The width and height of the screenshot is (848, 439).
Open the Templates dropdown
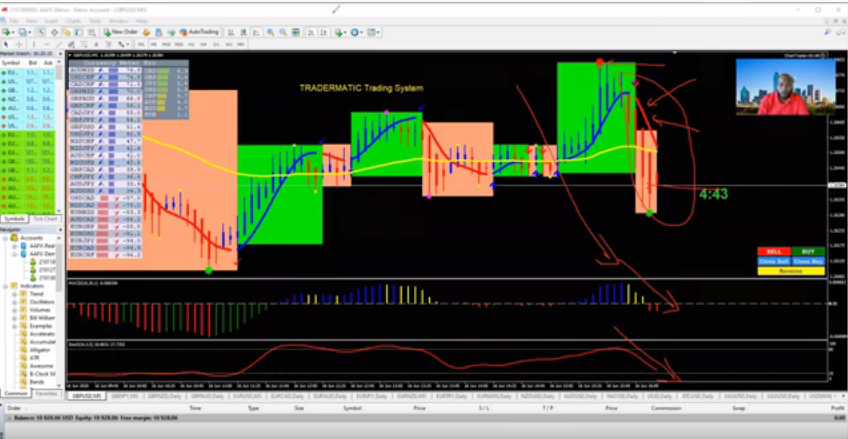pos(374,32)
